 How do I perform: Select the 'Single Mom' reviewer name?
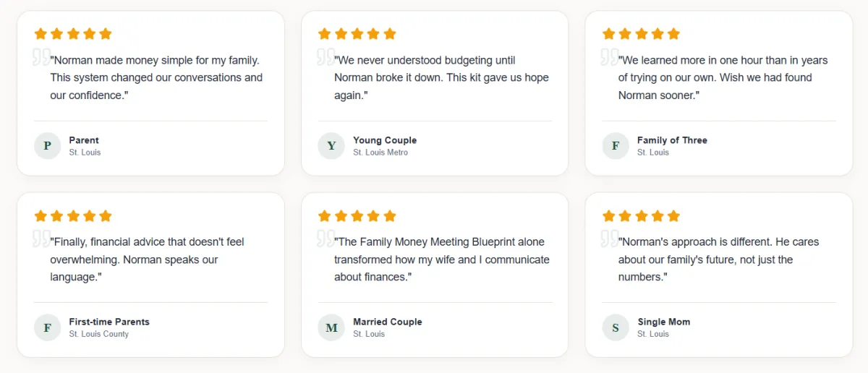click(663, 322)
